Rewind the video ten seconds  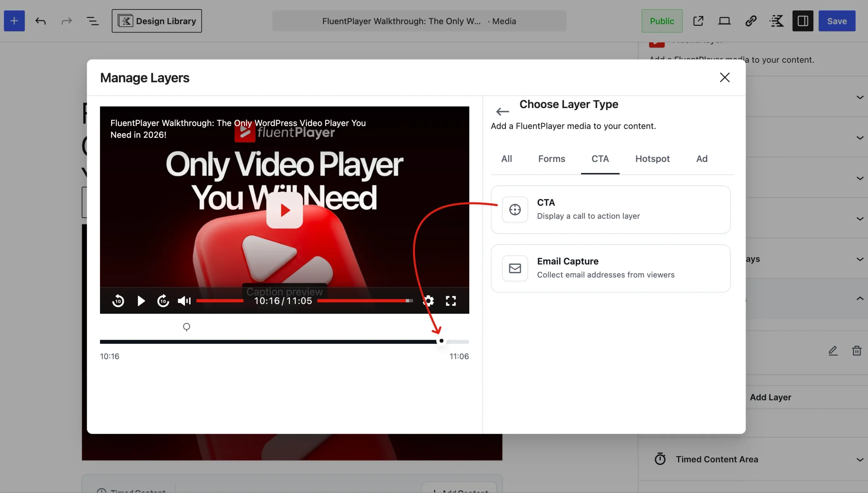tap(118, 301)
